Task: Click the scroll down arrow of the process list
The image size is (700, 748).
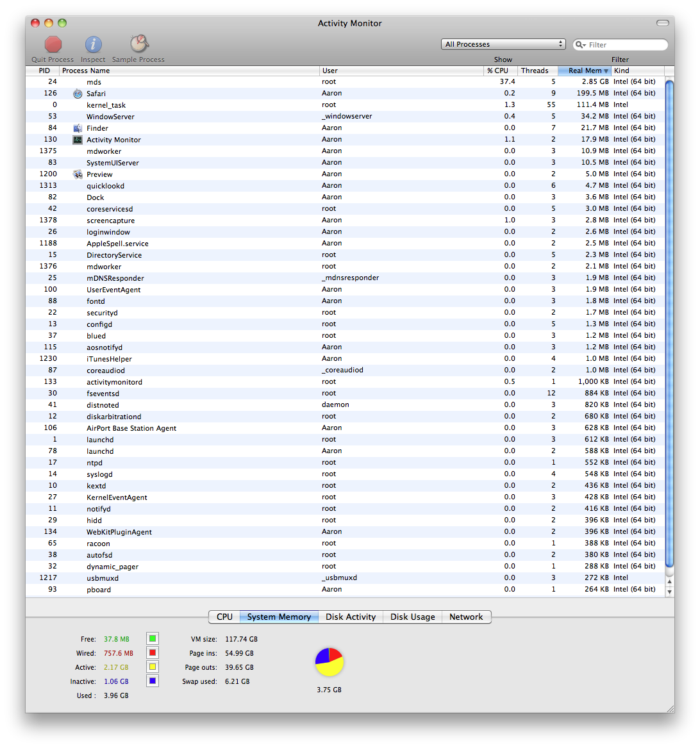Action: pos(669,592)
